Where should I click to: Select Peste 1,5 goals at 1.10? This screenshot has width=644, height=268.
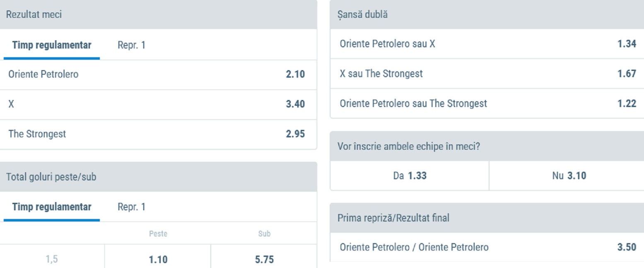pos(158,259)
